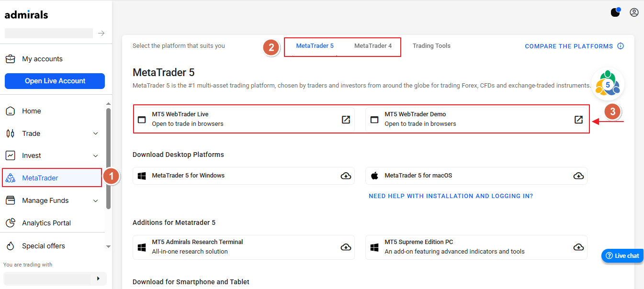The width and height of the screenshot is (644, 289).
Task: Download MT5 Supreme Edition PC cloud icon
Action: click(x=578, y=247)
